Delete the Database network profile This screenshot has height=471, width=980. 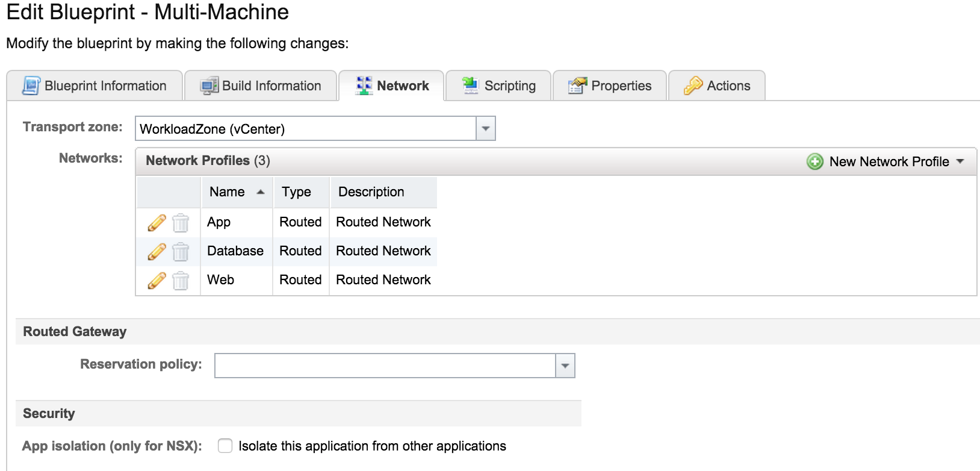pyautogui.click(x=181, y=252)
